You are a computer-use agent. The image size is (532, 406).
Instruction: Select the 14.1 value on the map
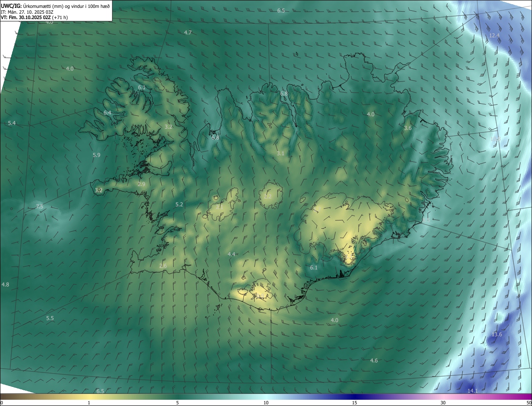[x=473, y=391]
